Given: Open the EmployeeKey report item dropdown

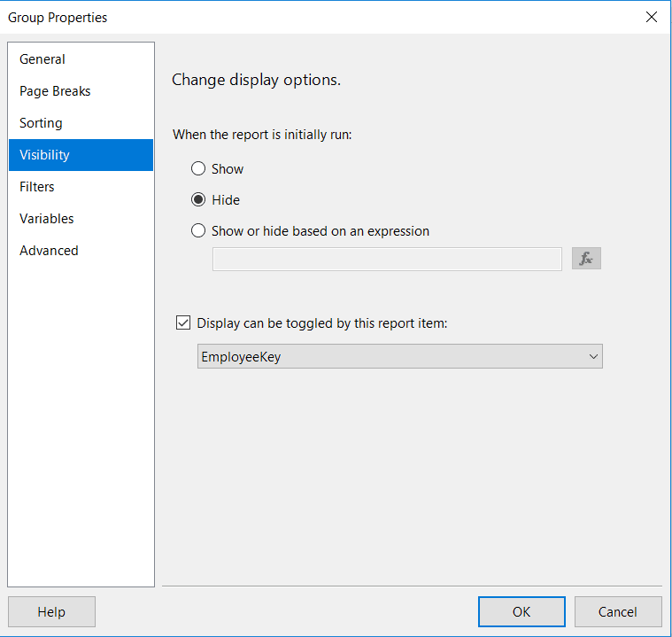Looking at the screenshot, I should pos(399,357).
